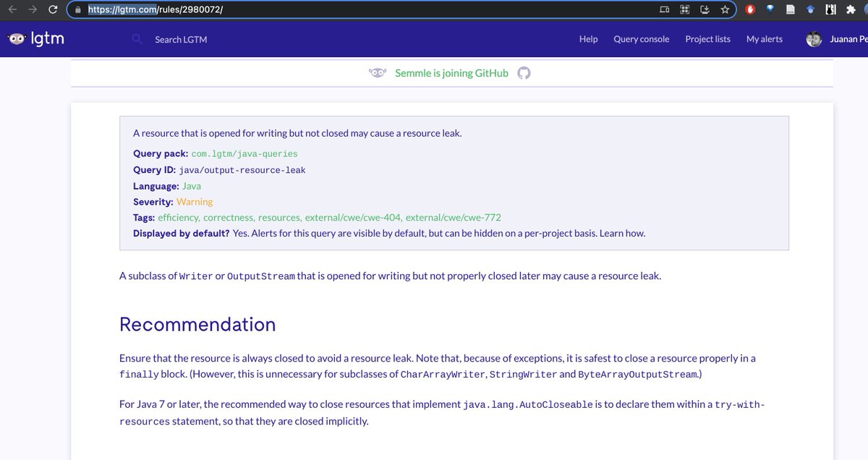
Task: Select the search magnifier icon
Action: [x=137, y=39]
